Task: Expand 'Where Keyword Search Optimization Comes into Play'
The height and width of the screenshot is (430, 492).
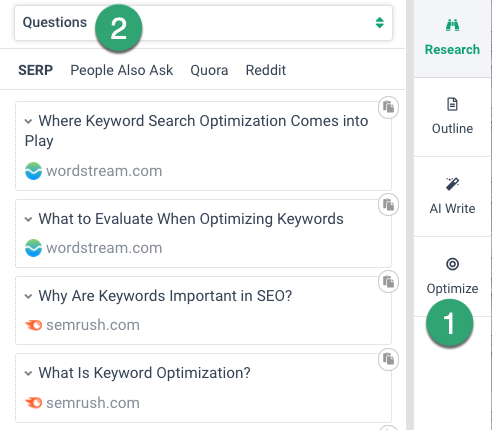Action: tap(28, 121)
